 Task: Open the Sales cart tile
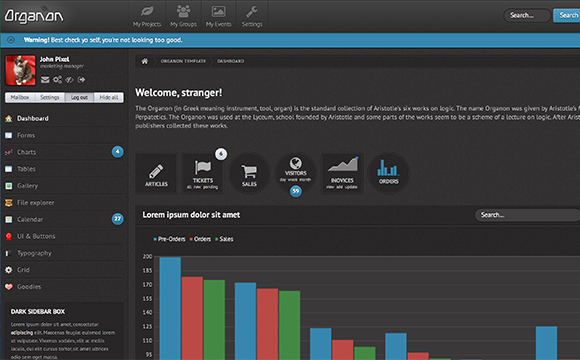coord(249,174)
